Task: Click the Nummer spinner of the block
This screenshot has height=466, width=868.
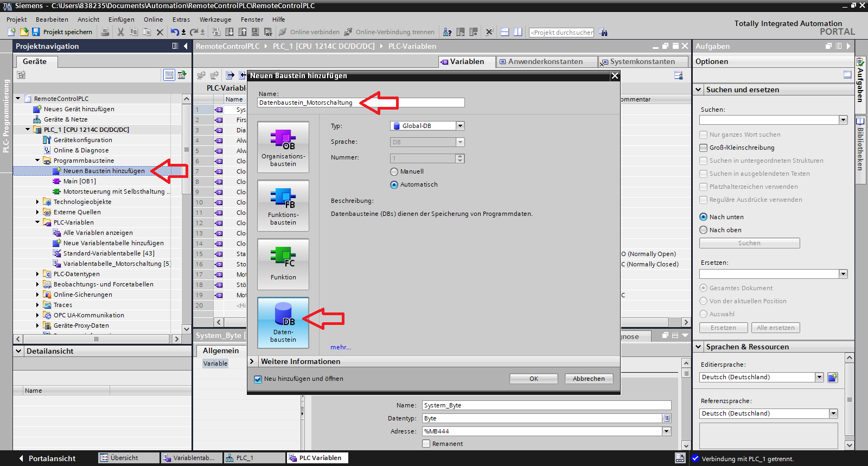Action: coord(460,158)
